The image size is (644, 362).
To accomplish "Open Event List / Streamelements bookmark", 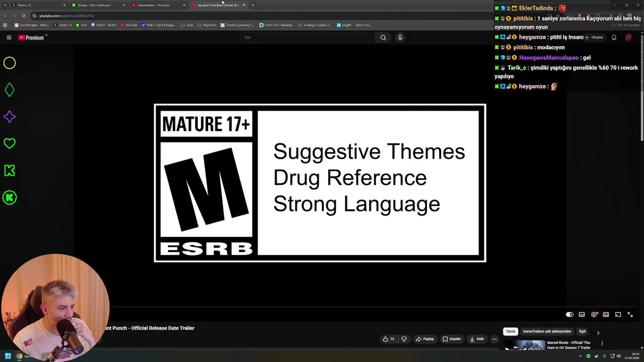I will (x=277, y=25).
